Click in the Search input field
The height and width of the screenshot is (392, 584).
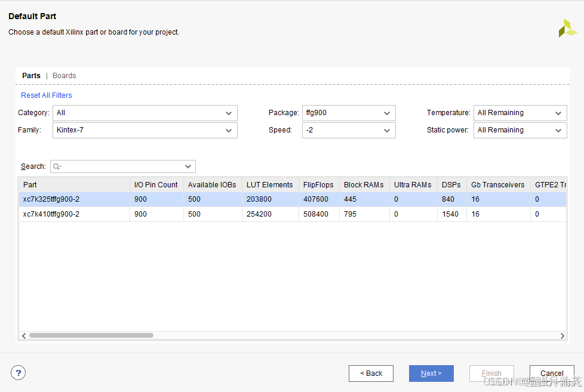123,166
